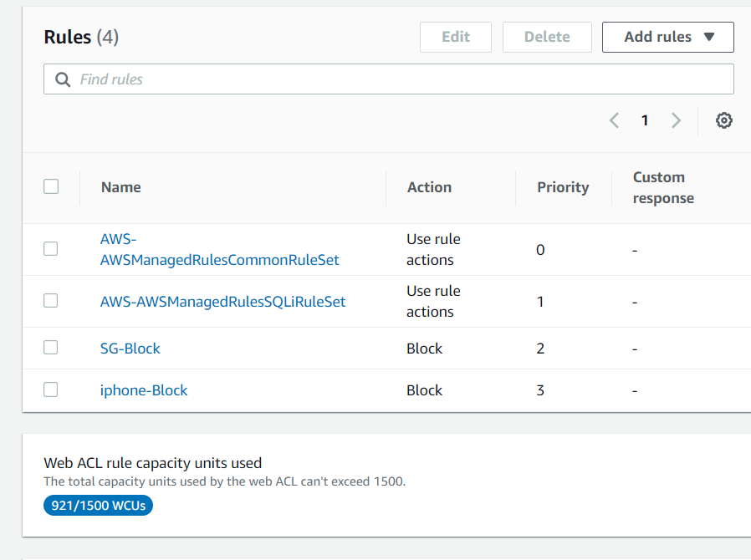Go to the previous page of rules

pos(614,120)
